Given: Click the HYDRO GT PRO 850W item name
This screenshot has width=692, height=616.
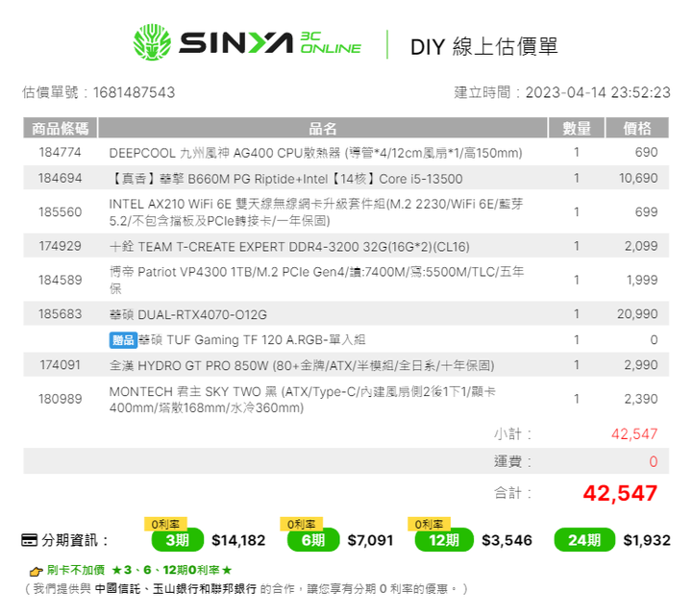Looking at the screenshot, I should 302,366.
